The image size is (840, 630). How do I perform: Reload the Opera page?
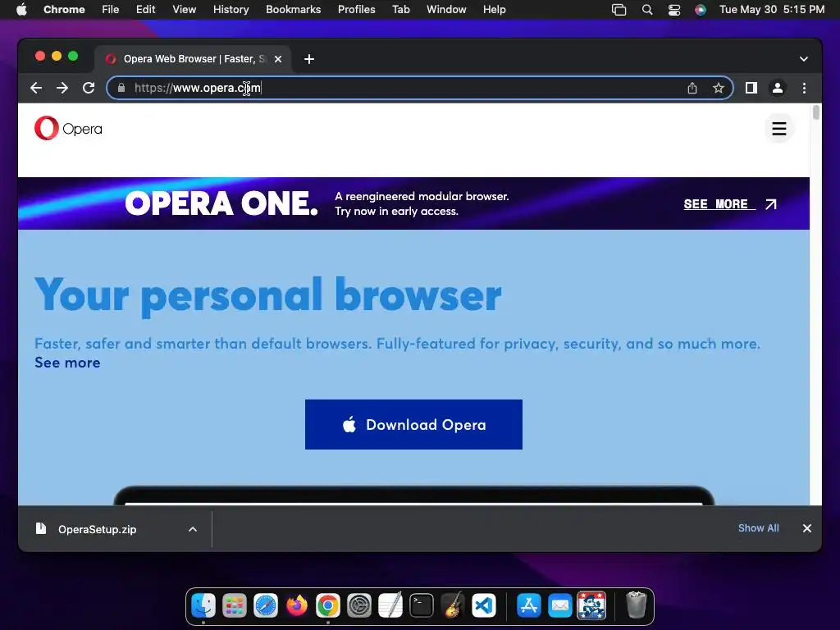pyautogui.click(x=89, y=88)
